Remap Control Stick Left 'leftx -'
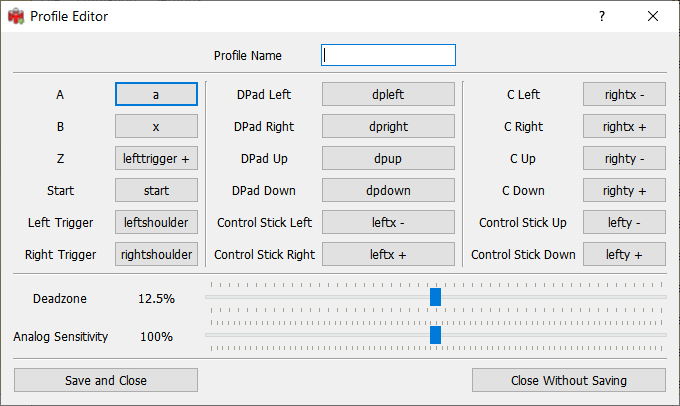 click(388, 222)
